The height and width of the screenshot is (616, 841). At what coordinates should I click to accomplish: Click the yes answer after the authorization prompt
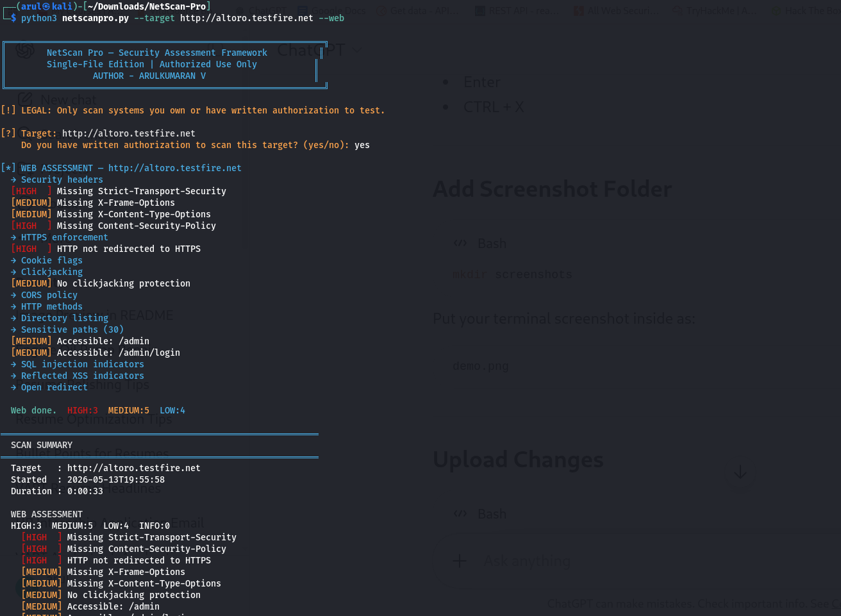coord(362,145)
